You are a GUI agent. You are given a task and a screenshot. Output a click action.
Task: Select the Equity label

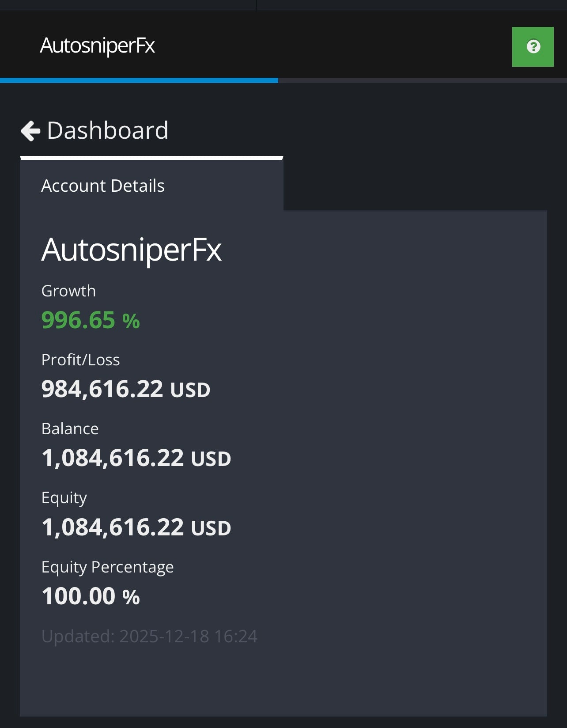point(64,497)
